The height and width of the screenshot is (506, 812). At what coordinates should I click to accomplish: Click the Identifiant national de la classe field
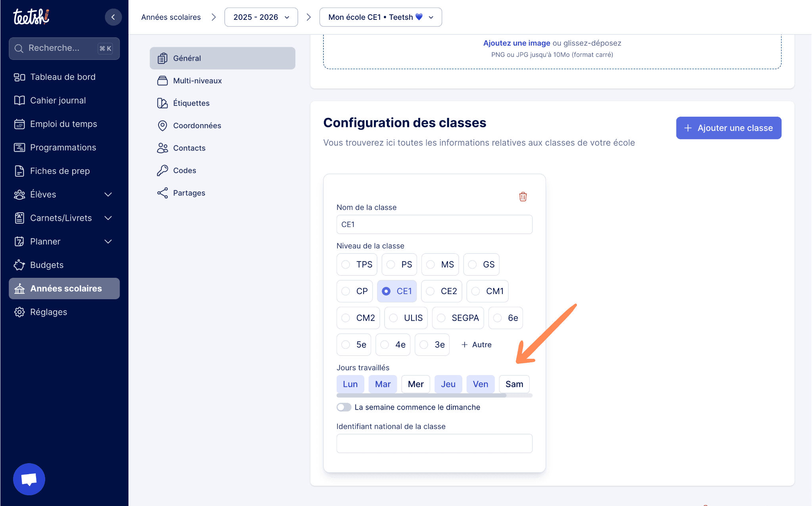click(x=434, y=443)
